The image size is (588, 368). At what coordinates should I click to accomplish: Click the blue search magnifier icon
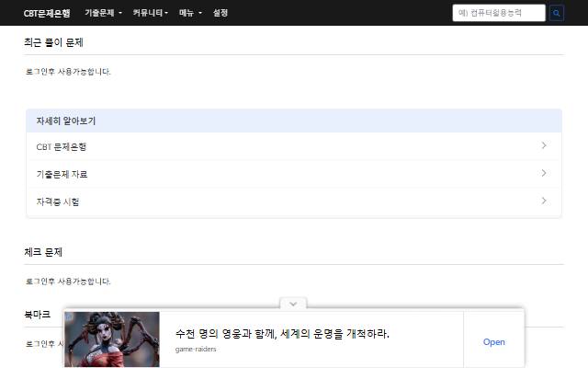[x=557, y=13]
